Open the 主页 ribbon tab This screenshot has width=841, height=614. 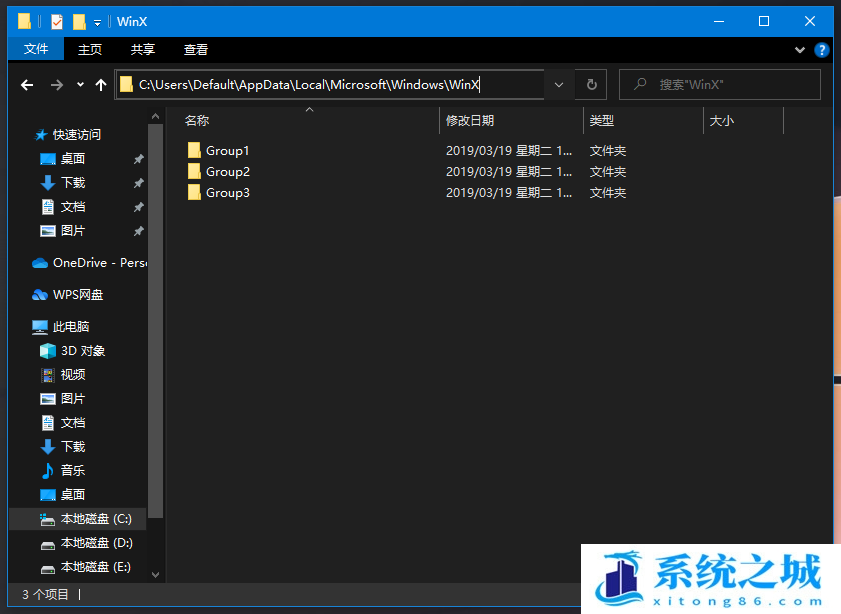90,49
